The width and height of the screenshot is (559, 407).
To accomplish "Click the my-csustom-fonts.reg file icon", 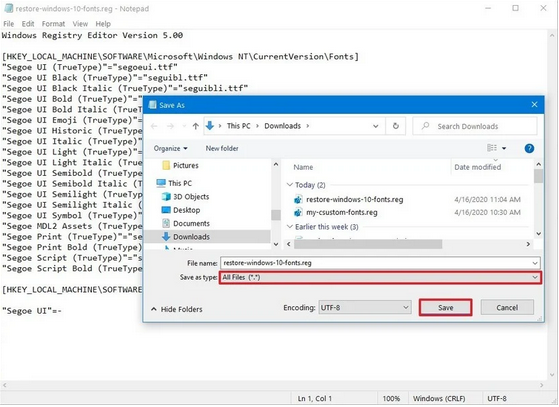I will pos(298,213).
